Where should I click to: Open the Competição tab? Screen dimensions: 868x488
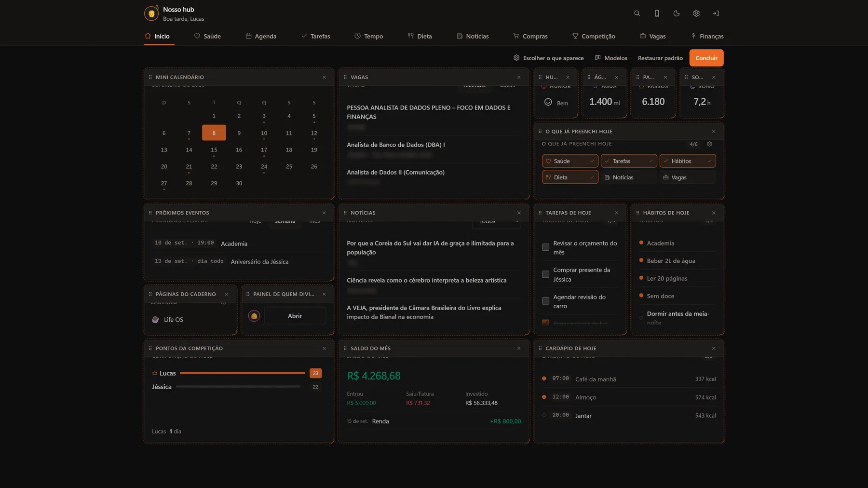[x=593, y=36]
